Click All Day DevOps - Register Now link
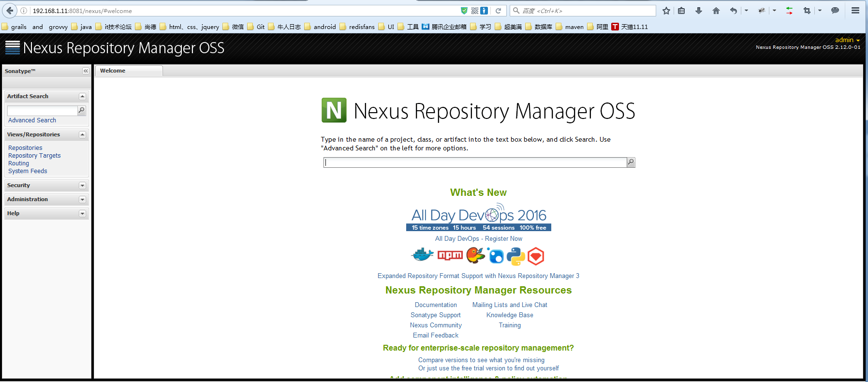This screenshot has height=382, width=868. (x=479, y=239)
